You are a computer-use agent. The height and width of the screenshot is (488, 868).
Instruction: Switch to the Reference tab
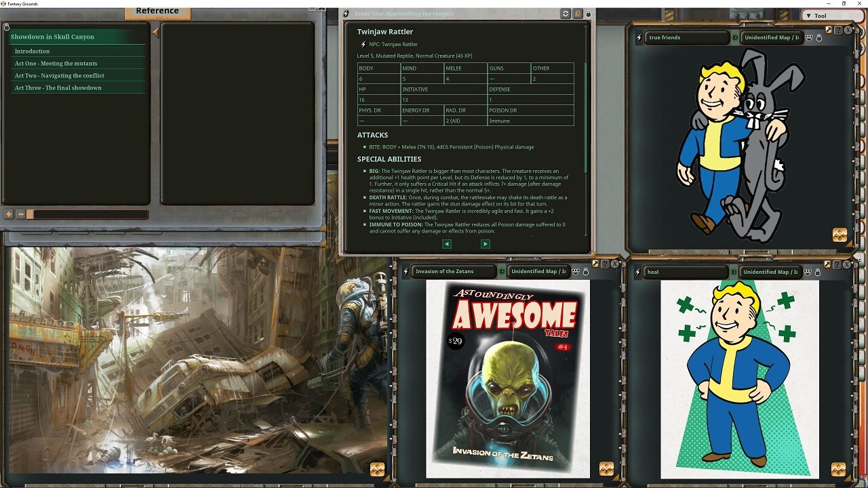click(157, 11)
